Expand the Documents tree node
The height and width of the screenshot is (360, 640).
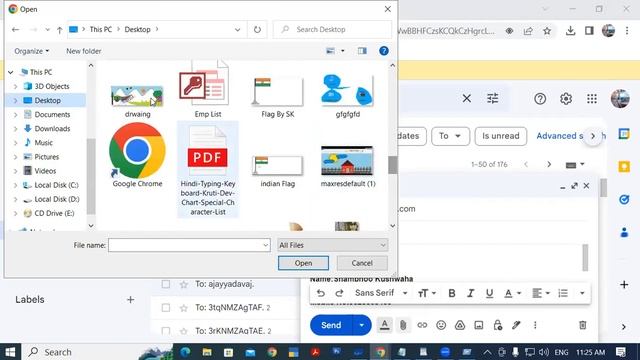coord(16,115)
